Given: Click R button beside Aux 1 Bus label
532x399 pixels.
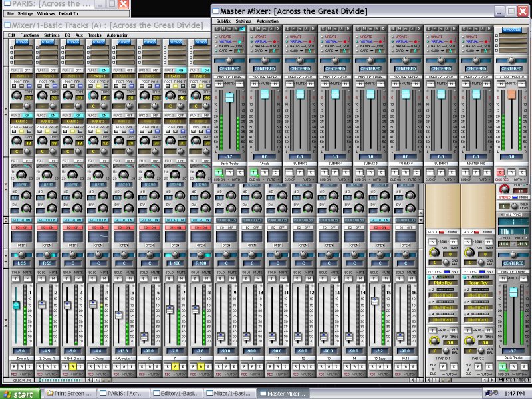Looking at the screenshot, I should coord(443,366).
